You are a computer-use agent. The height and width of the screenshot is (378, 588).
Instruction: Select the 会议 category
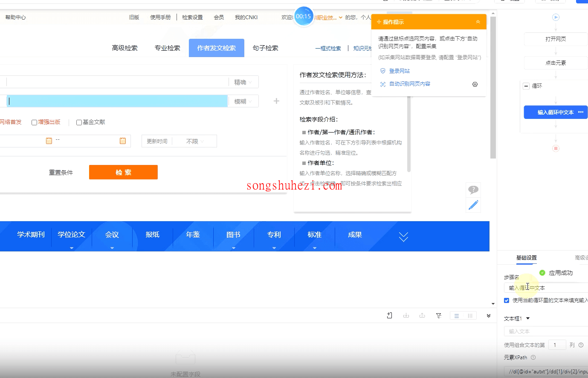[x=112, y=235]
